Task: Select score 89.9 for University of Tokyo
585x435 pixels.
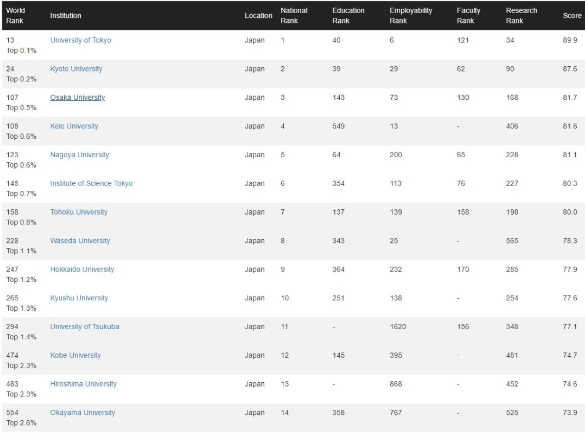Action: tap(570, 40)
